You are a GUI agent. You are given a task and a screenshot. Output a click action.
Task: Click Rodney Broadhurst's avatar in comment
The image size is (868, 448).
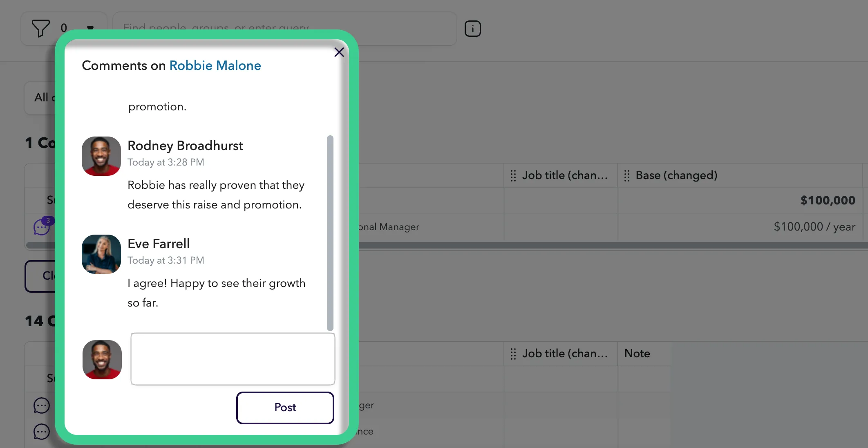tap(101, 156)
